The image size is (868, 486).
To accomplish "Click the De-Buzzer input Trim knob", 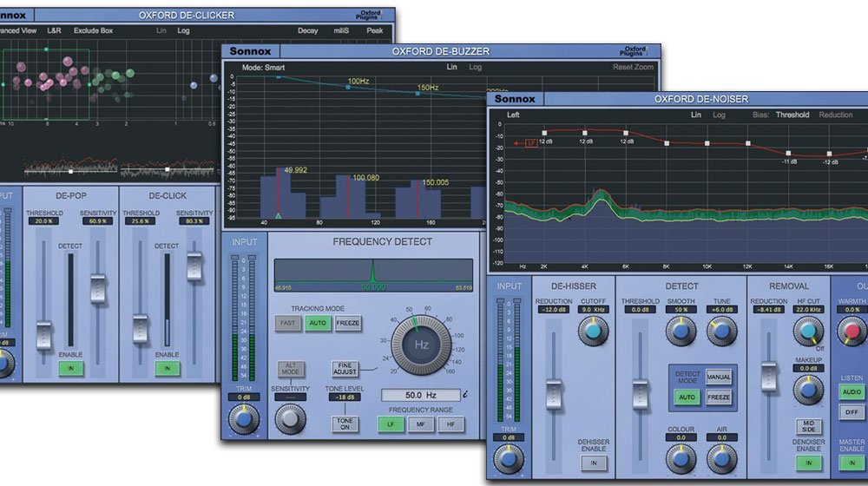I will pyautogui.click(x=244, y=419).
